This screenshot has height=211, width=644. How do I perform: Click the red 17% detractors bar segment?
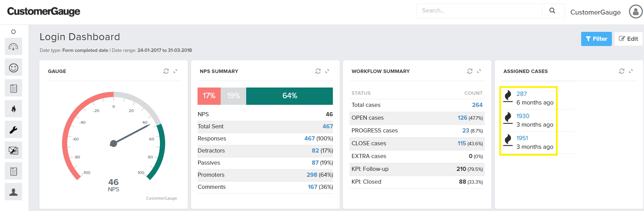[x=209, y=96]
